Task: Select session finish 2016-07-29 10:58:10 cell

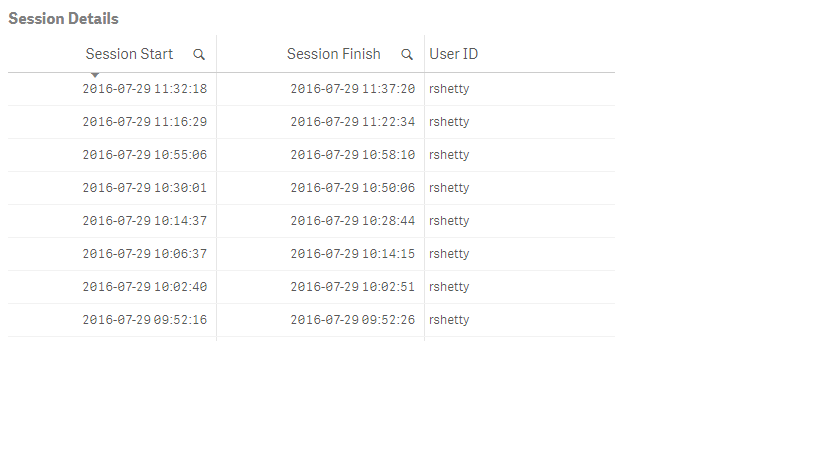Action: point(352,155)
